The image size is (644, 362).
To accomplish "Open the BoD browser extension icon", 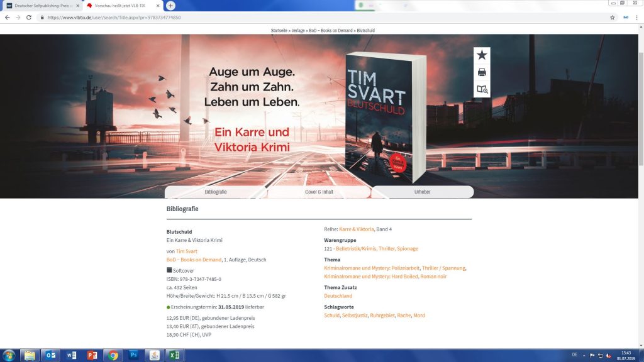I will 626,18.
